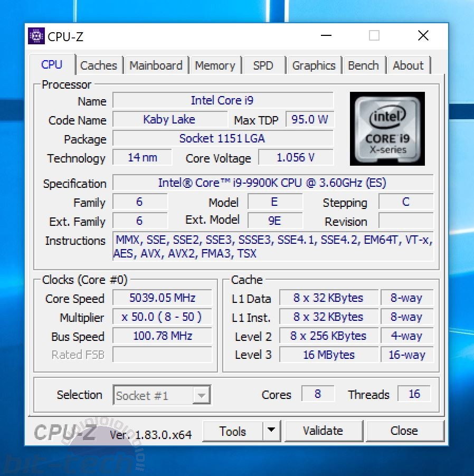Click the Core Speed value field
474x476 pixels.
point(162,298)
